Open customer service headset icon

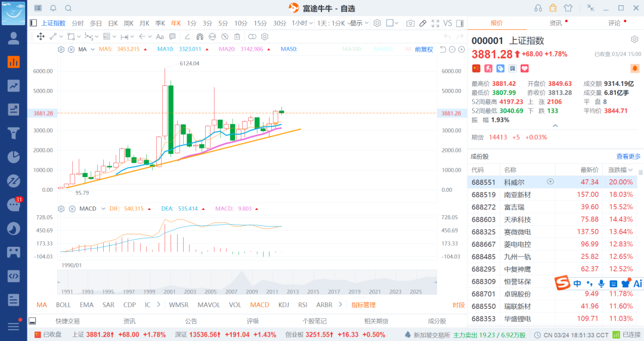(x=538, y=8)
